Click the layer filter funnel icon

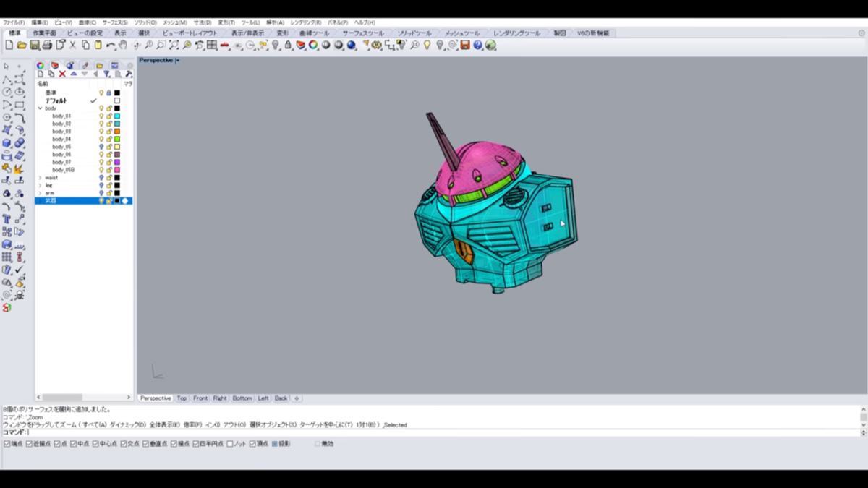106,74
